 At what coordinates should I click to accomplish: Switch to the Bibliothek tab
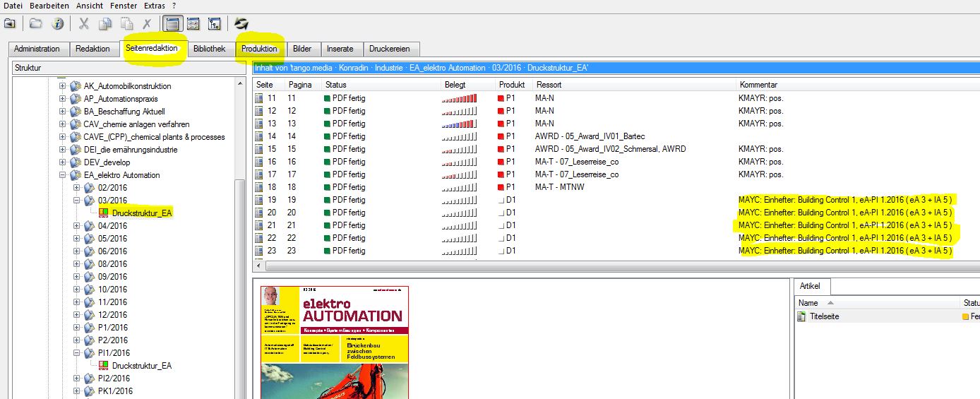[x=209, y=49]
